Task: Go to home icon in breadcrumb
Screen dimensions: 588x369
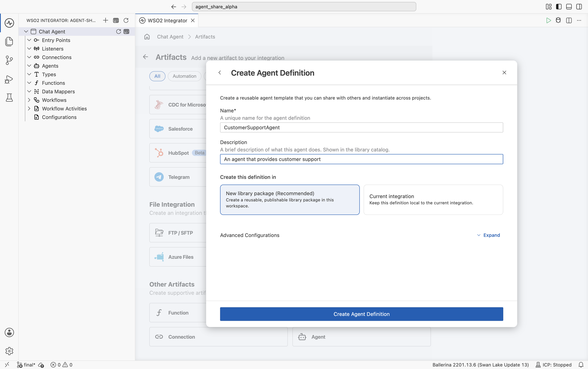Action: click(147, 37)
